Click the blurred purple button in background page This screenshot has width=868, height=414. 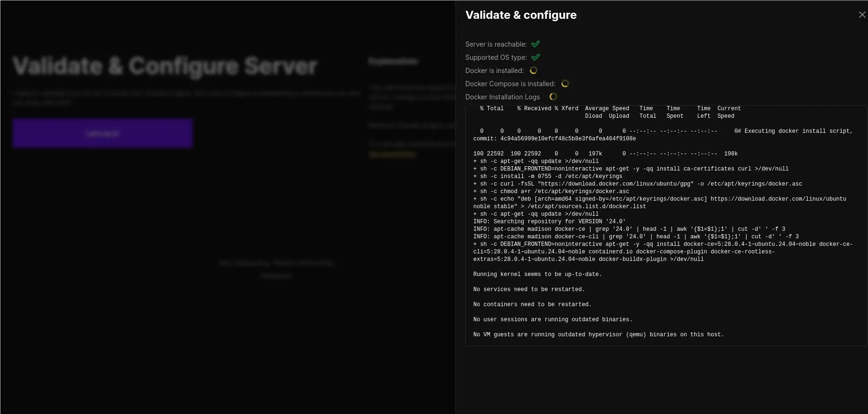pyautogui.click(x=103, y=133)
